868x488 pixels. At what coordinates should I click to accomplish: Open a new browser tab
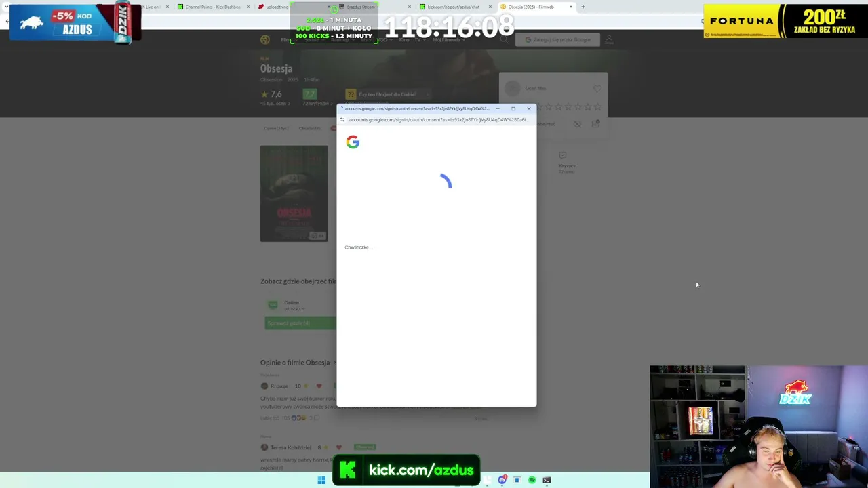coord(583,7)
